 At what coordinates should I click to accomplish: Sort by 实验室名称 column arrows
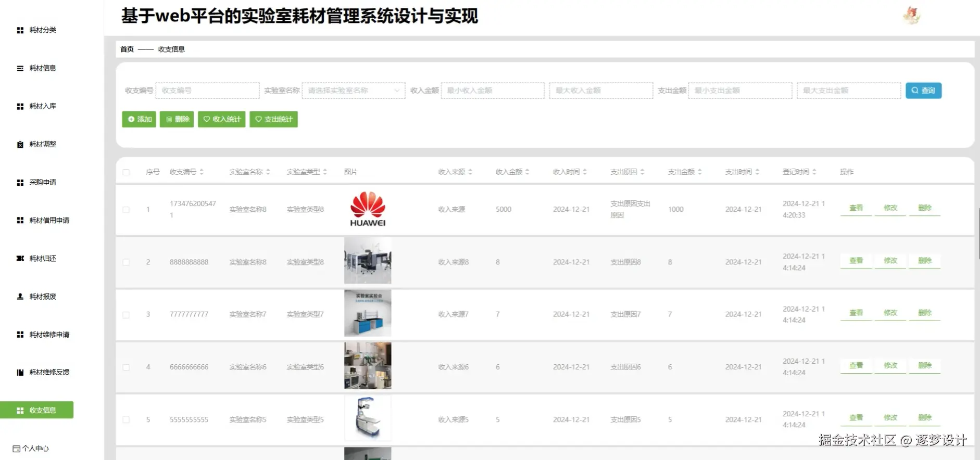pos(268,172)
